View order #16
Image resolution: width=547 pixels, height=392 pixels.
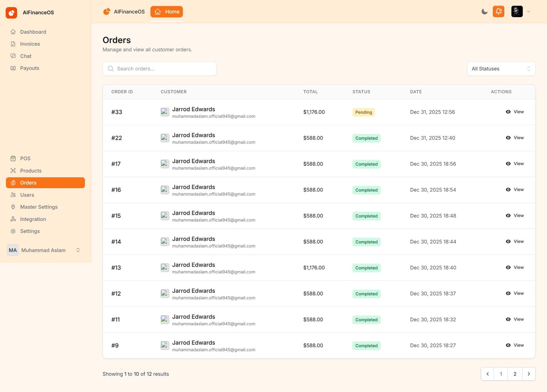click(515, 190)
